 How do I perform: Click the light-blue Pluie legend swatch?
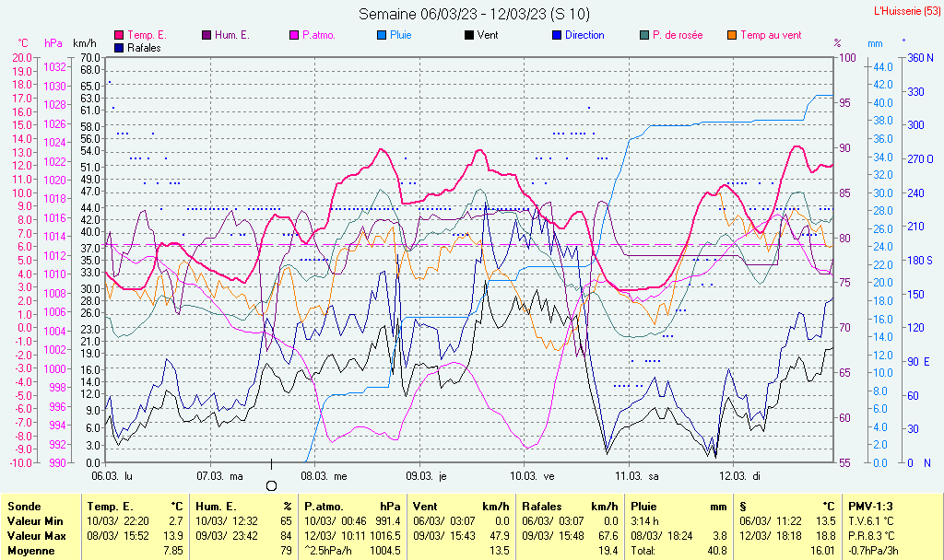point(382,36)
